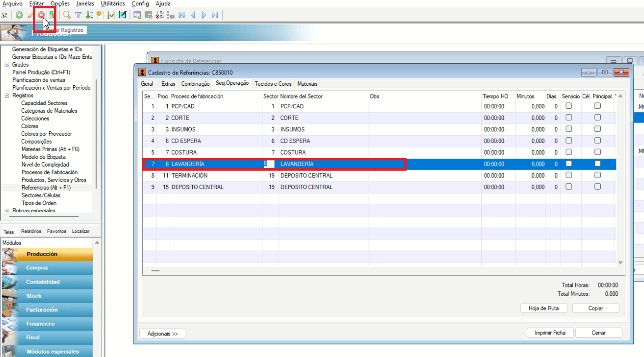
Task: Click the pencil edit record icon
Action: tap(30, 15)
